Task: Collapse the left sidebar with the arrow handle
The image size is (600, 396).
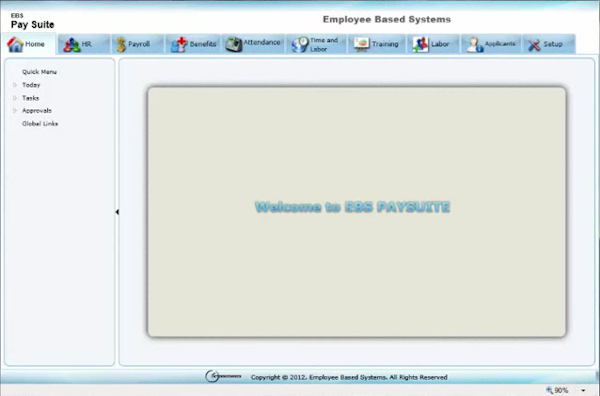Action: click(117, 212)
